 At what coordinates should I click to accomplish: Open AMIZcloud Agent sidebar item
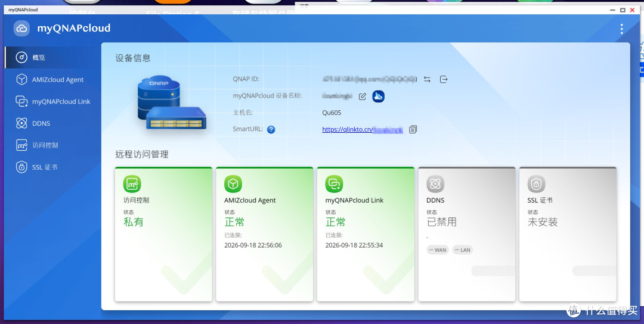pos(53,80)
